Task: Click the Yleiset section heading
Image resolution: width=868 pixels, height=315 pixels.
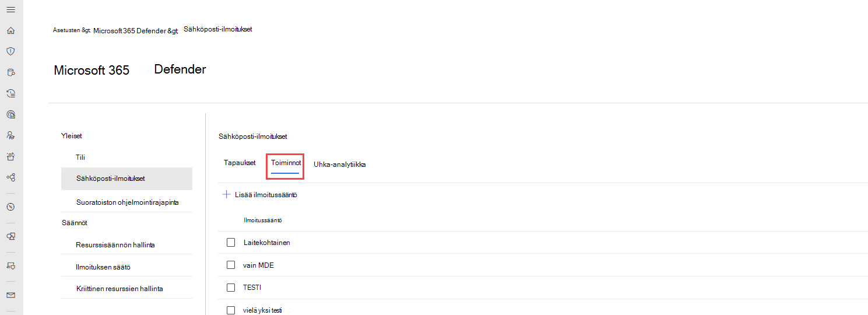Action: click(x=72, y=136)
